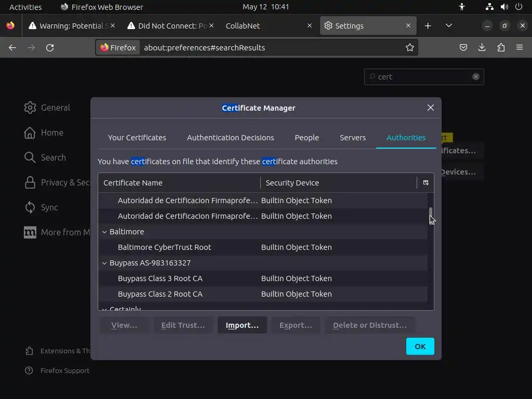Reload the page with the refresh icon
Screen dimensions: 532x399
pos(50,47)
